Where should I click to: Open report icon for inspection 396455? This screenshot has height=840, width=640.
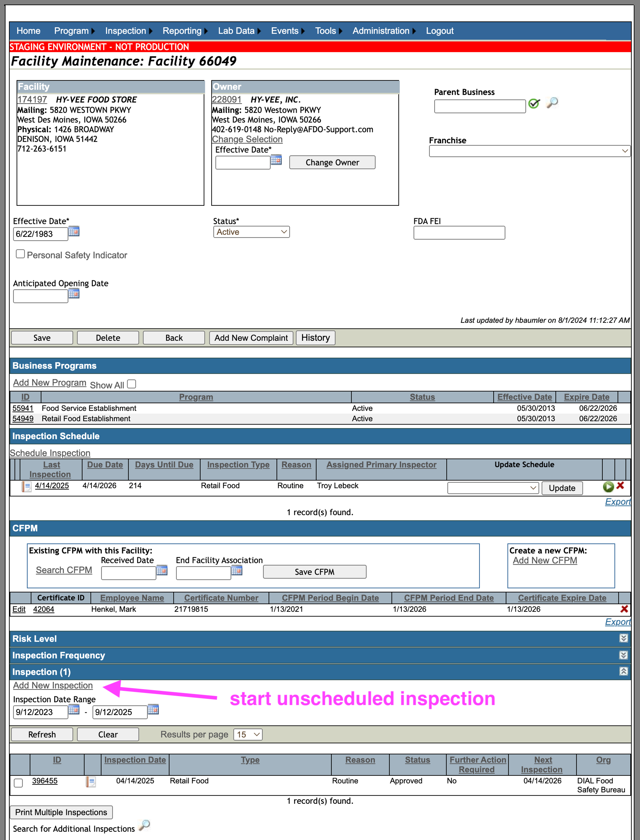click(91, 782)
